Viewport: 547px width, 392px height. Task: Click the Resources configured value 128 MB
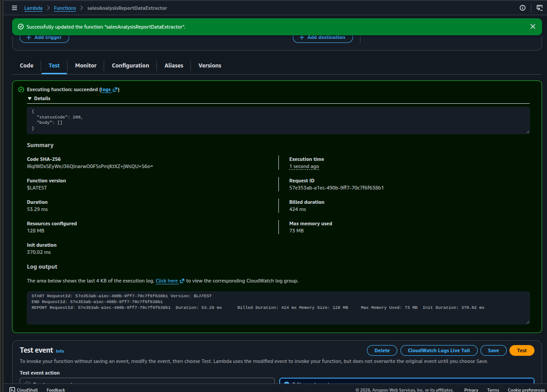[35, 231]
